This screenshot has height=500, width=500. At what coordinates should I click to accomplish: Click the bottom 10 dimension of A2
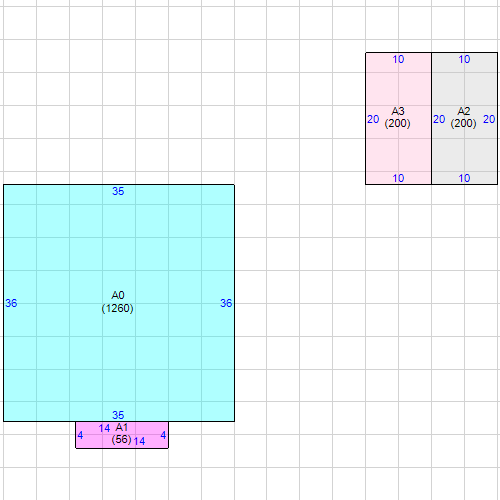click(x=464, y=178)
